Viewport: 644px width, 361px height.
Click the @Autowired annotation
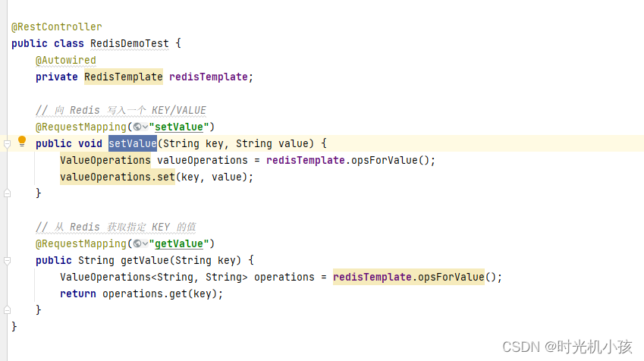[66, 61]
